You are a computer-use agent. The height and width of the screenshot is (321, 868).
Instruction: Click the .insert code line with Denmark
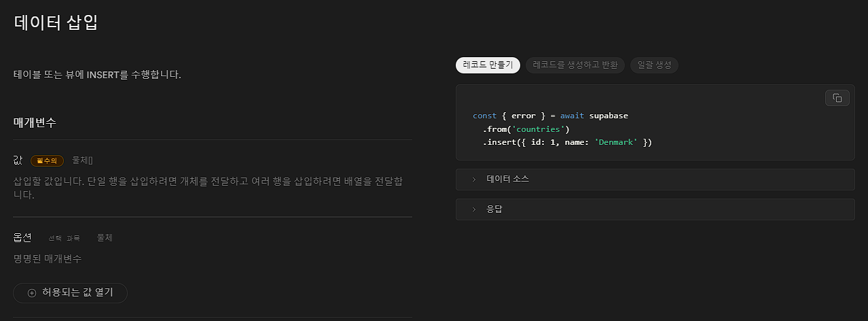[x=567, y=142]
